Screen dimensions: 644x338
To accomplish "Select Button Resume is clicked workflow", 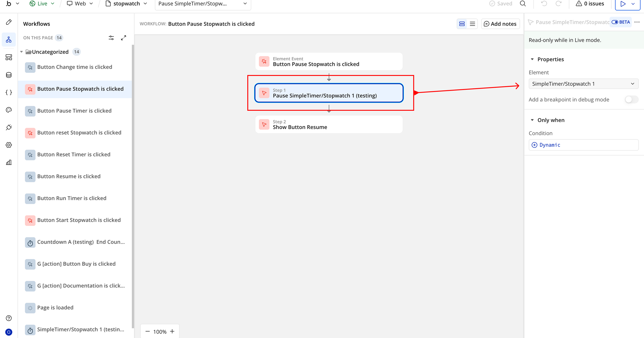I will tap(69, 176).
